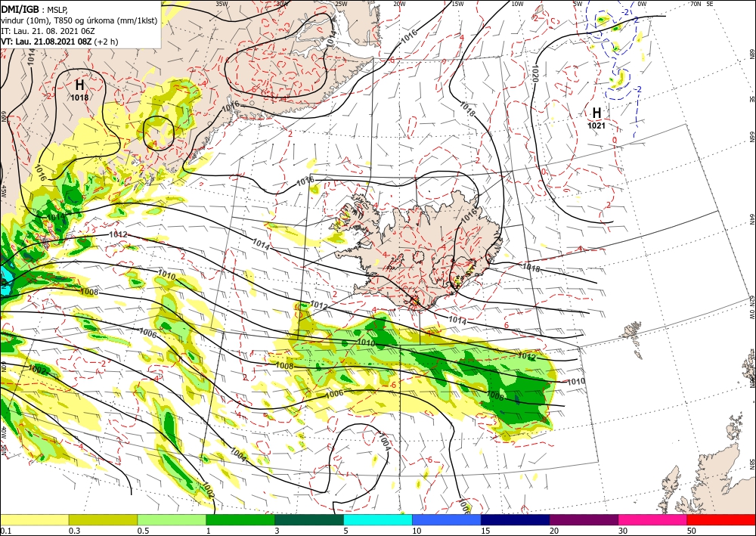This screenshot has width=756, height=536.
Task: Click the '25W' longitude label at top
Action: click(x=341, y=4)
